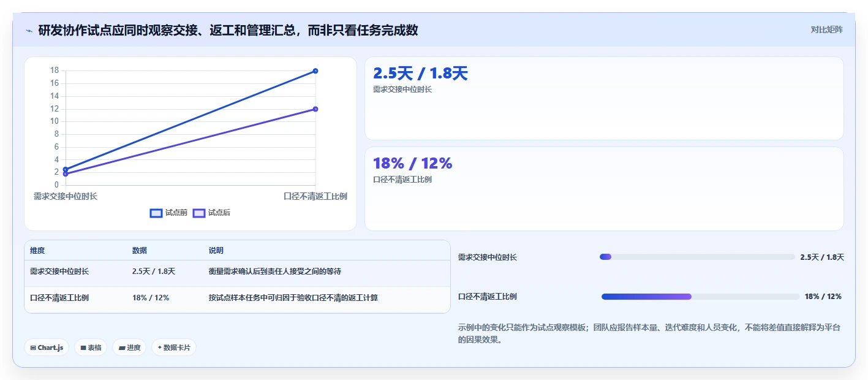Toggle the 试点前 legend item in the chart
The height and width of the screenshot is (380, 868).
[168, 213]
